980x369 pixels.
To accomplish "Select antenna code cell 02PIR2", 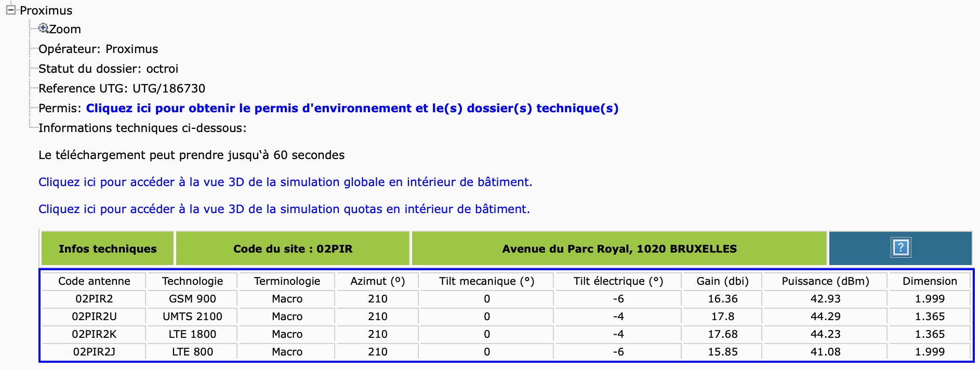I will pyautogui.click(x=94, y=299).
